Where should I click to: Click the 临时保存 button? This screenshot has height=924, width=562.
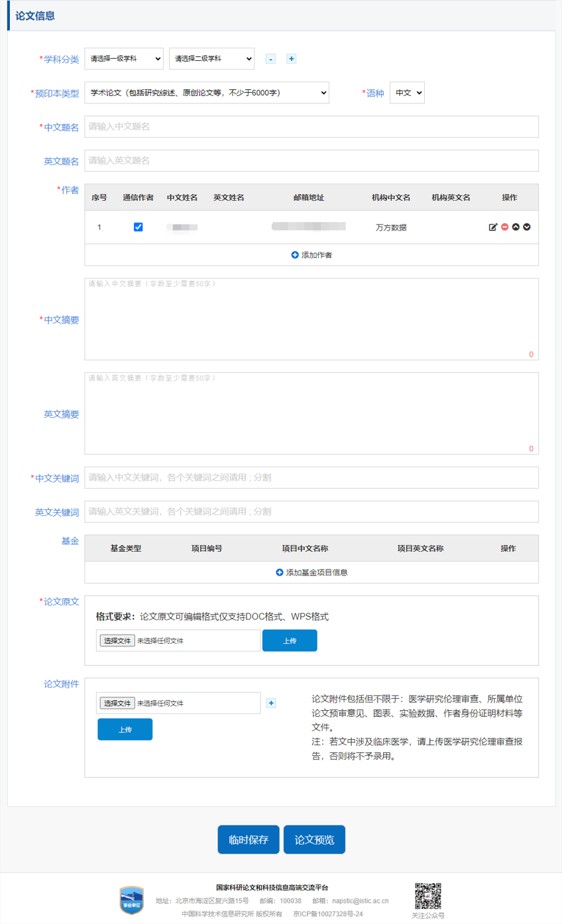[249, 839]
